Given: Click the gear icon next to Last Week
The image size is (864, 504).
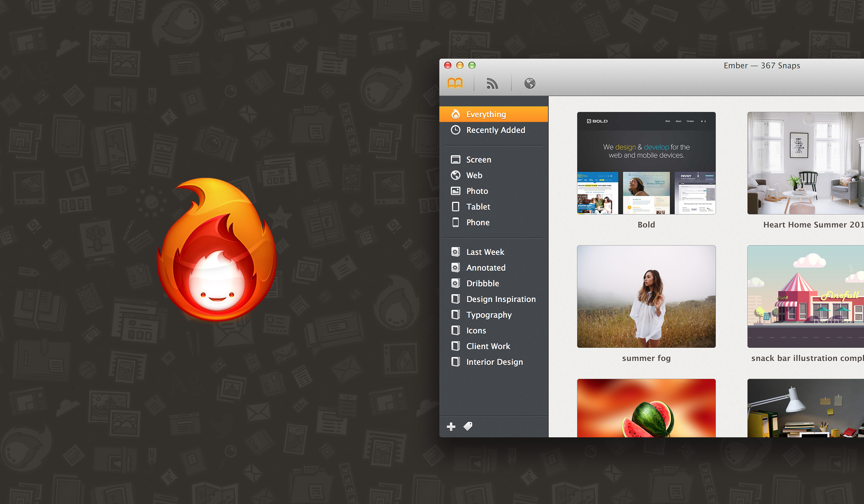Looking at the screenshot, I should [x=455, y=252].
